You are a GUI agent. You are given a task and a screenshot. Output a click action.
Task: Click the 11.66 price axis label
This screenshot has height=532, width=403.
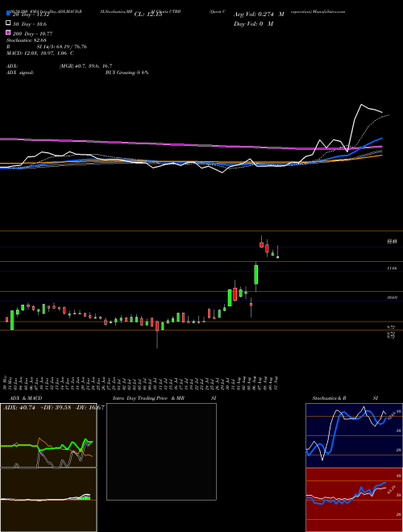[x=392, y=268]
